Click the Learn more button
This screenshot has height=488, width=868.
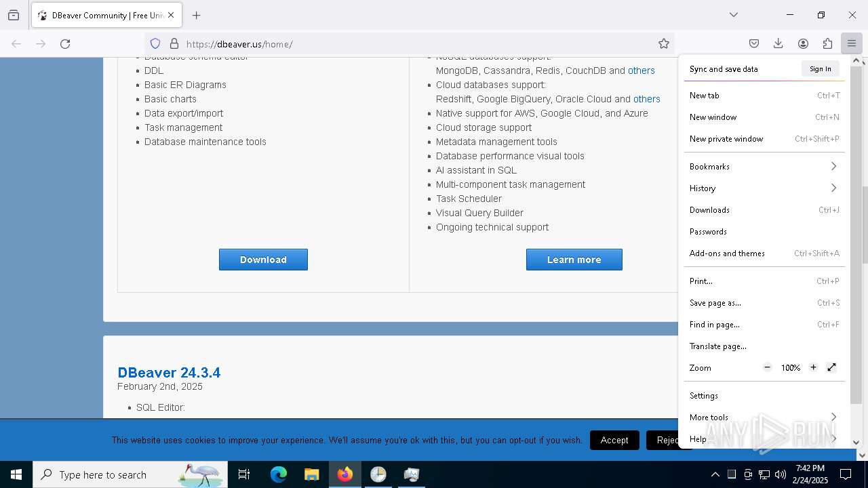tap(574, 260)
